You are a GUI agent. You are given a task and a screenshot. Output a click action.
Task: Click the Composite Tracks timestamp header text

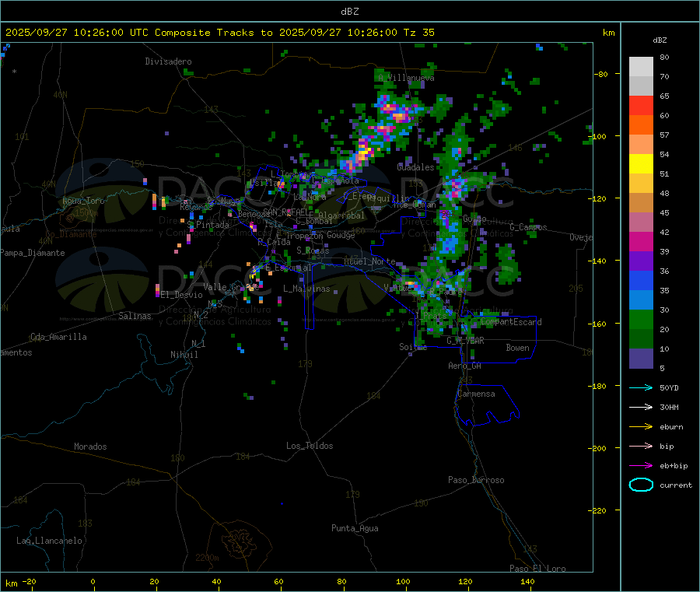tap(219, 32)
